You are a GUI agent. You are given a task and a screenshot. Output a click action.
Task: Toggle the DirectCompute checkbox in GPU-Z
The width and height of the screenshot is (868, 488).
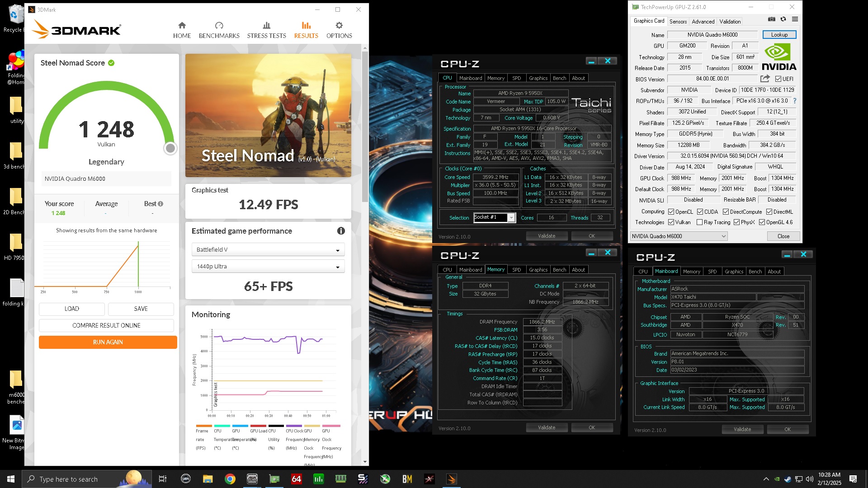[726, 211]
